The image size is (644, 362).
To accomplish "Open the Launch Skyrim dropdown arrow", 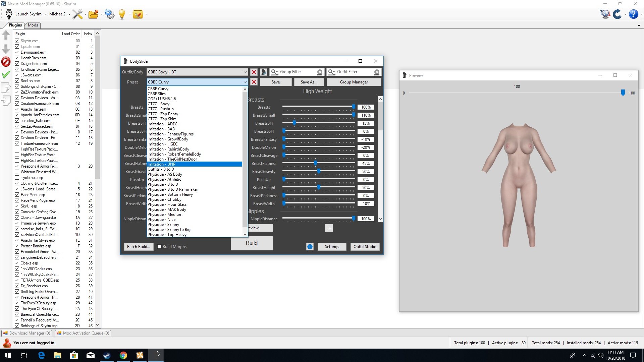I will click(46, 14).
